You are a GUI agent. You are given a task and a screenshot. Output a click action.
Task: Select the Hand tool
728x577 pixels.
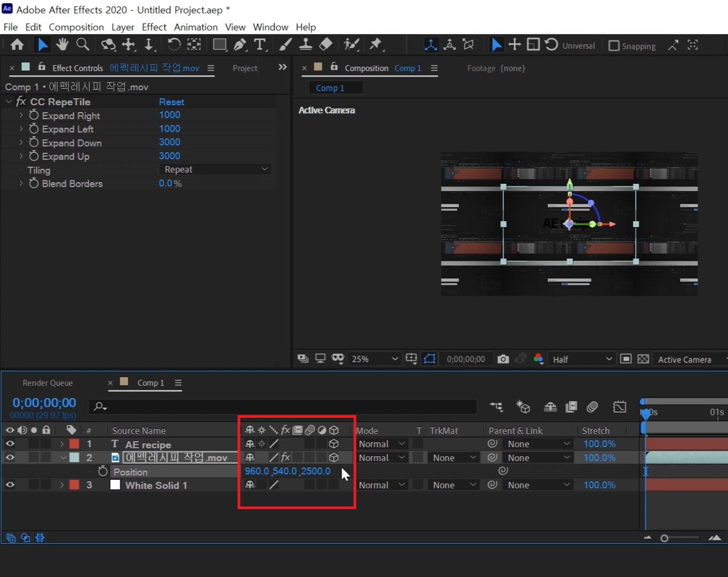(63, 45)
